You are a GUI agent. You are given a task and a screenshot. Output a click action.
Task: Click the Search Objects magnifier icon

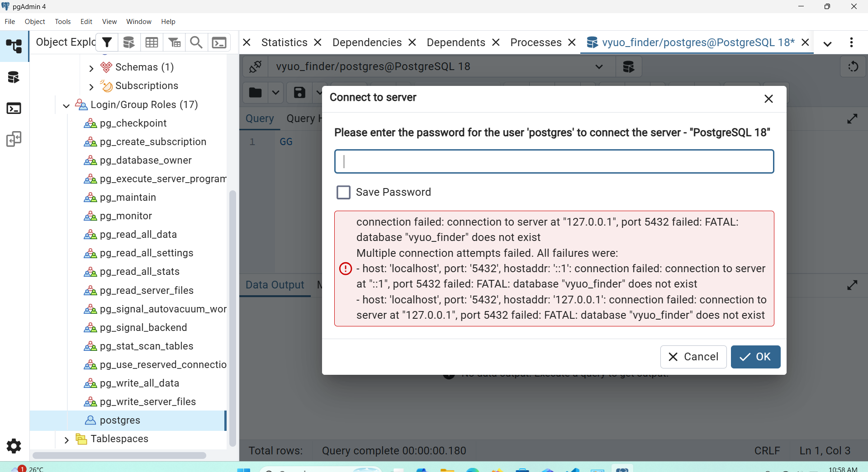tap(196, 42)
